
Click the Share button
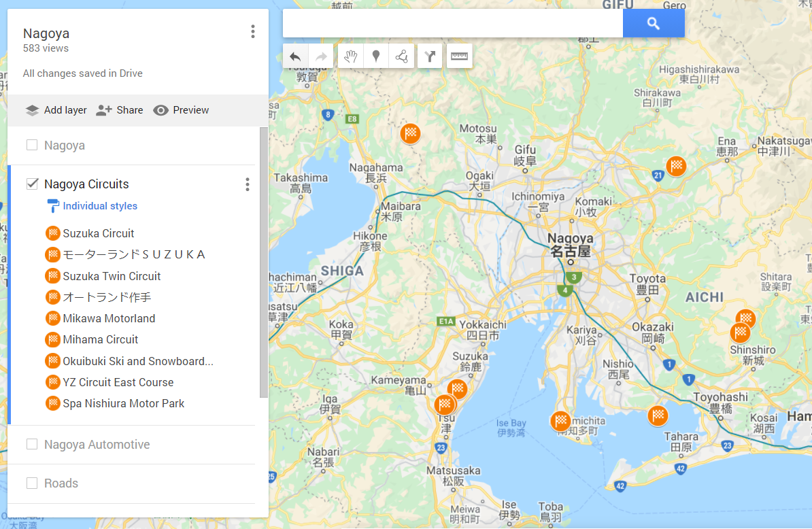119,109
